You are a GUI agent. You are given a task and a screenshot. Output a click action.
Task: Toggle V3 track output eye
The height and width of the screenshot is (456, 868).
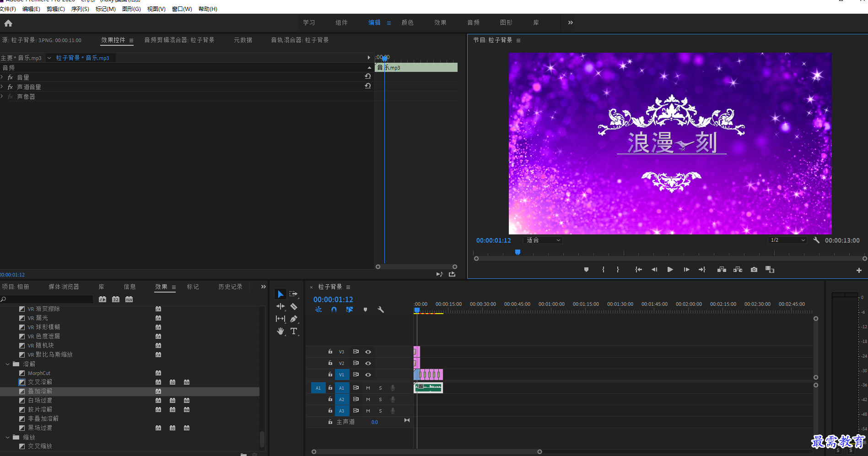coord(368,352)
